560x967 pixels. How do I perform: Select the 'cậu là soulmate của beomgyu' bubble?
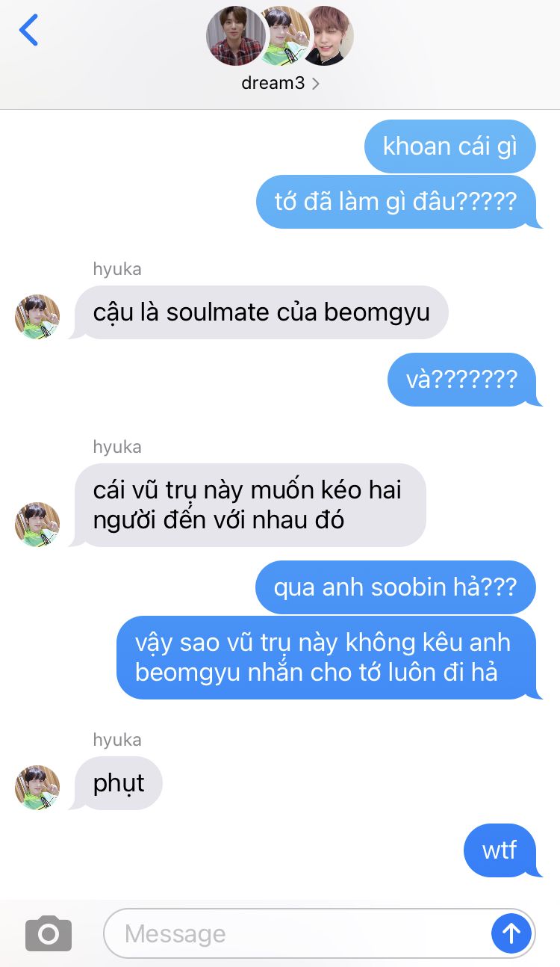click(260, 312)
